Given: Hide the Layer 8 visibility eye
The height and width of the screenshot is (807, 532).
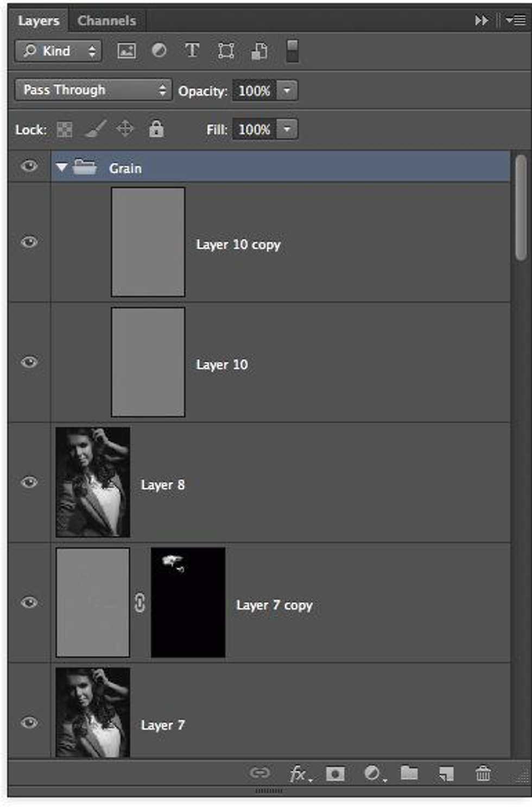Looking at the screenshot, I should 29,482.
